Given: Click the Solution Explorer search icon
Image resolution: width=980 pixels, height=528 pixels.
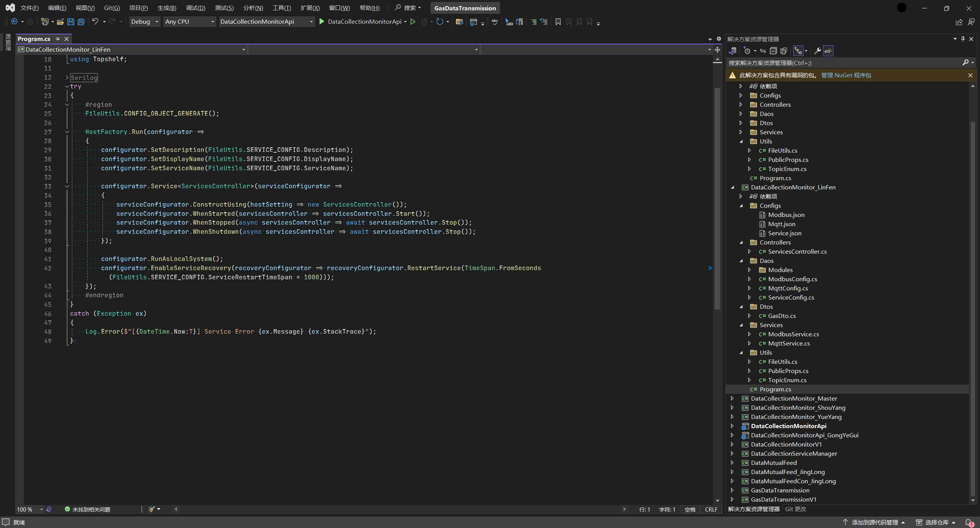Looking at the screenshot, I should 964,62.
